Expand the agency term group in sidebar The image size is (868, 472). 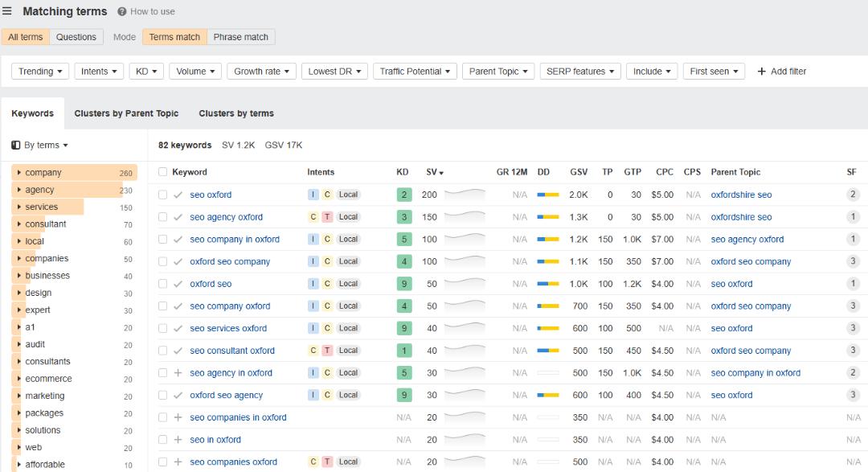(x=19, y=191)
